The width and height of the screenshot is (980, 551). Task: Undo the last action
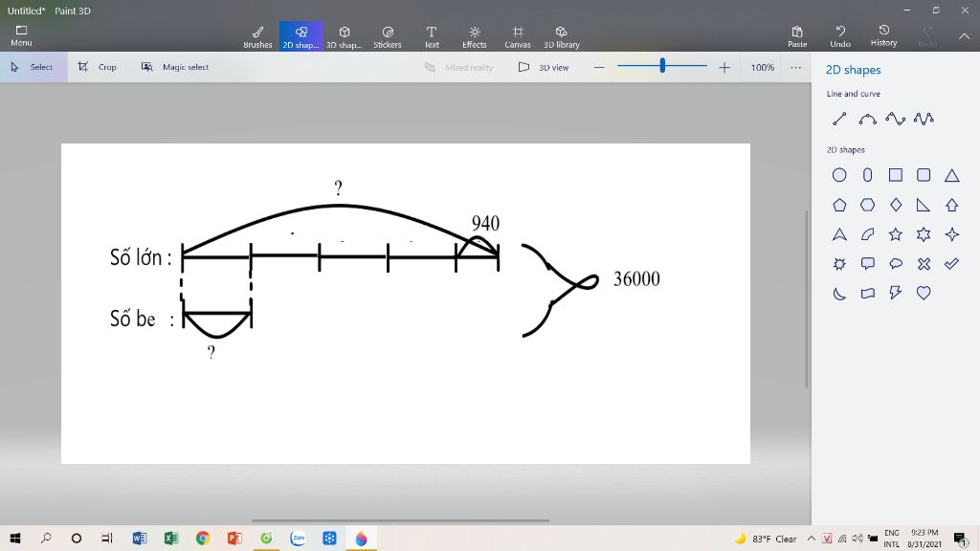click(x=840, y=36)
